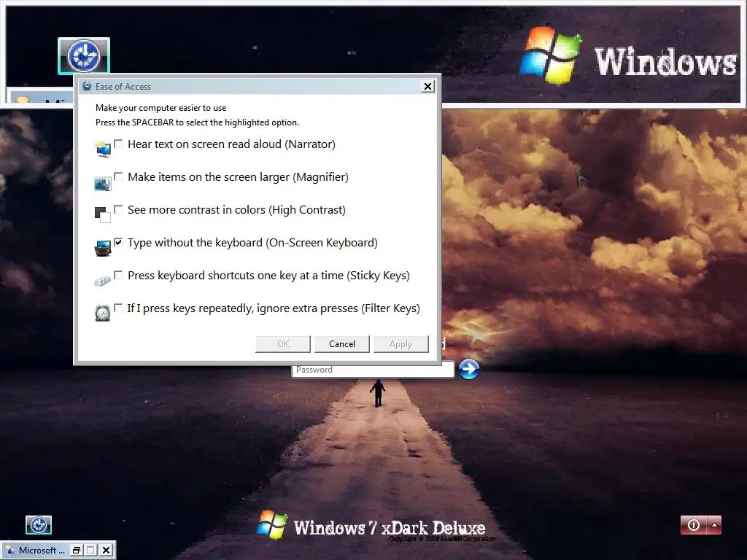Image resolution: width=747 pixels, height=560 pixels.
Task: Turn on the High Contrast checkbox
Action: click(x=118, y=209)
